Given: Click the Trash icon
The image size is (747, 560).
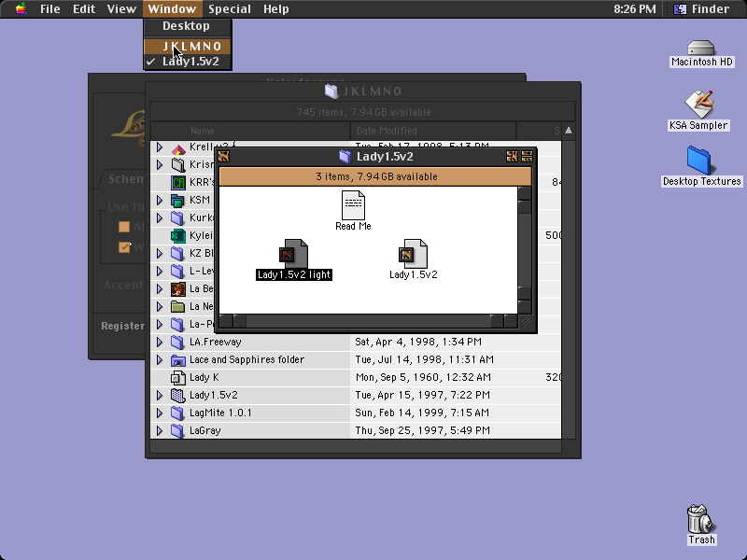Looking at the screenshot, I should pyautogui.click(x=699, y=519).
